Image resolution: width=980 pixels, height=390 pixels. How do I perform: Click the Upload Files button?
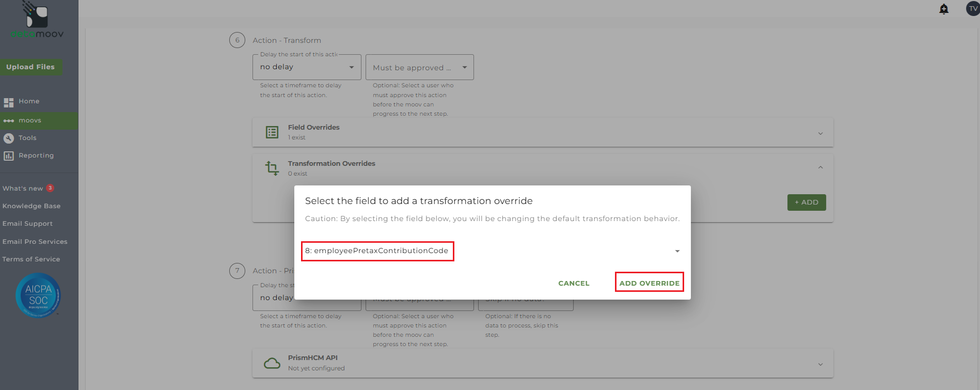30,67
